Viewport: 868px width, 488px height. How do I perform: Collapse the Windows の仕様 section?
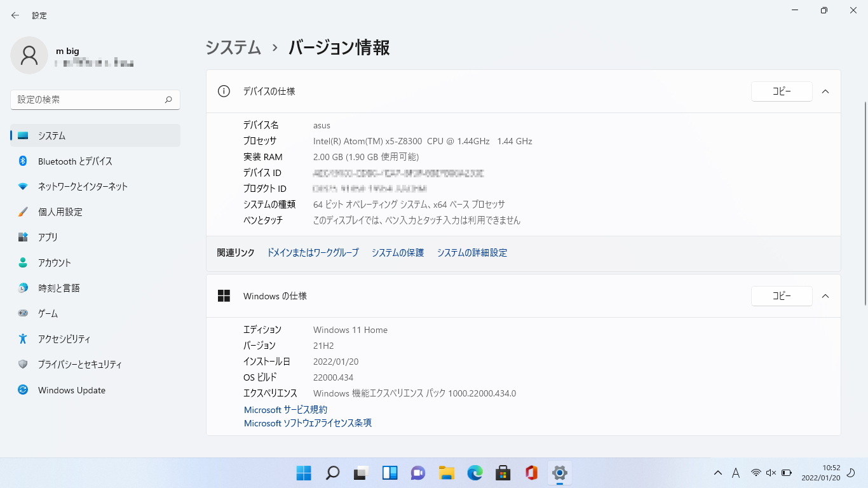(x=825, y=296)
